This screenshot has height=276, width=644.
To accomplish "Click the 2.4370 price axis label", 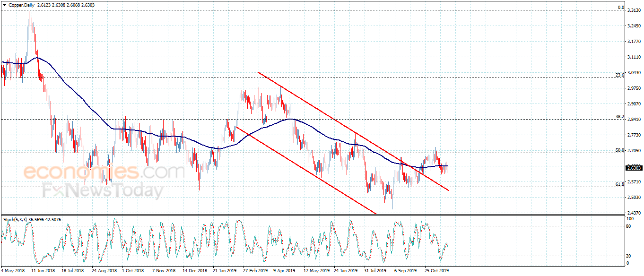I will 634,213.
